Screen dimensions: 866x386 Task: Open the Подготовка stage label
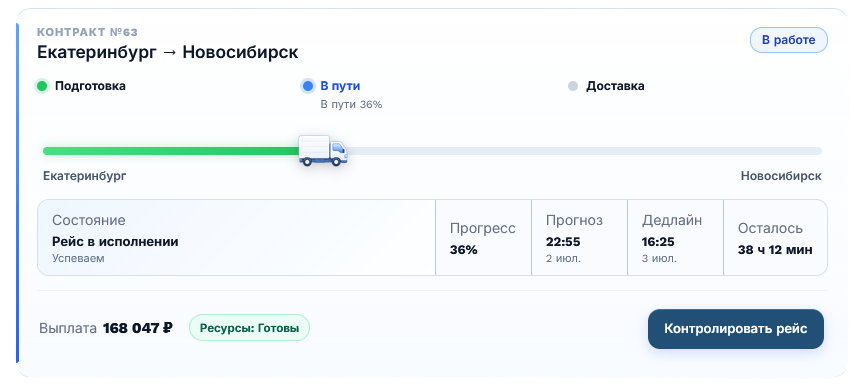tap(90, 86)
